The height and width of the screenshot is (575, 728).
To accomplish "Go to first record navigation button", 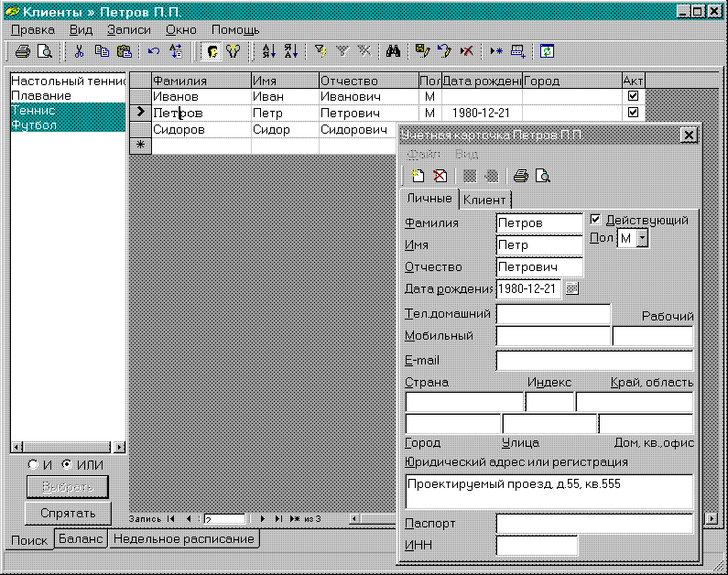I will point(171,519).
